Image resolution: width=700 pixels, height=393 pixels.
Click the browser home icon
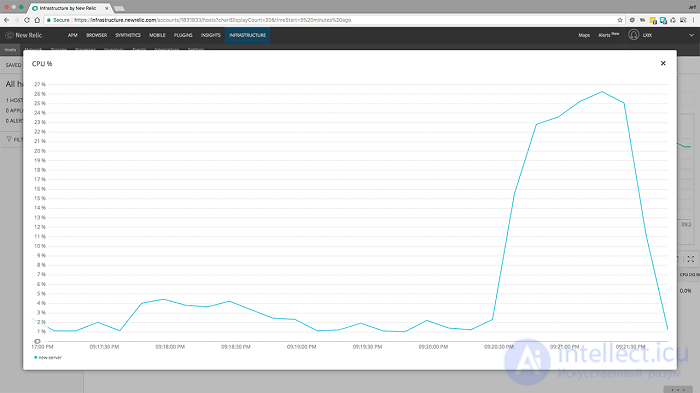coord(37,20)
